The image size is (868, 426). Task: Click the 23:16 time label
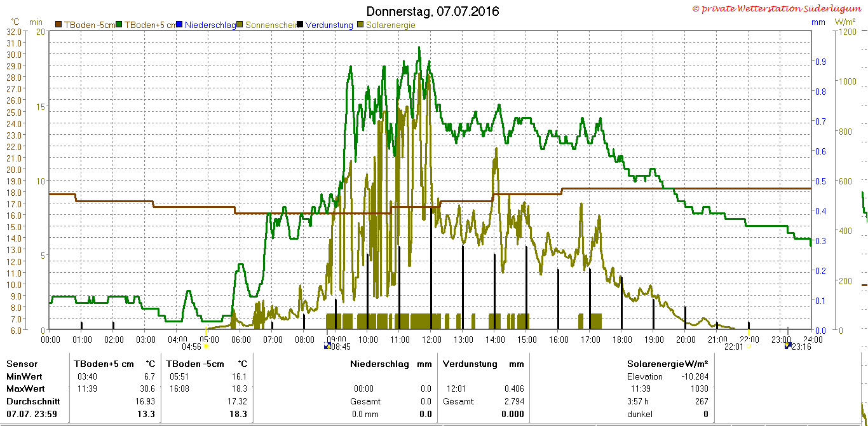pos(801,347)
